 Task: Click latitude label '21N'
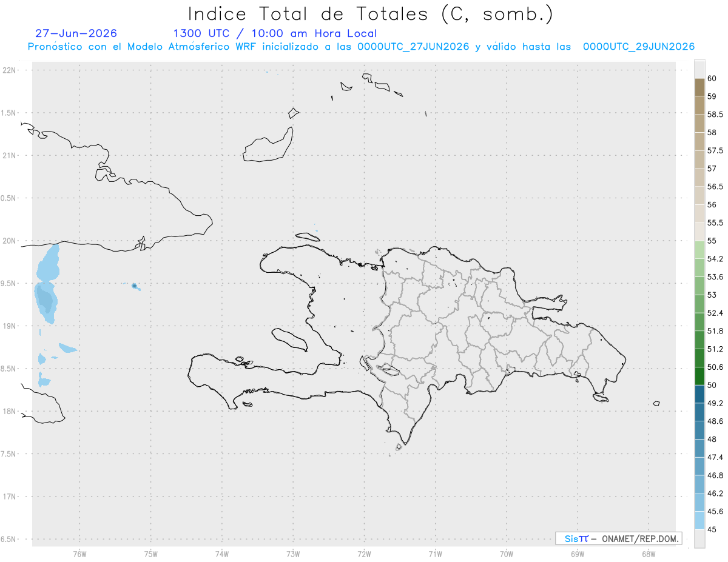[x=10, y=156]
